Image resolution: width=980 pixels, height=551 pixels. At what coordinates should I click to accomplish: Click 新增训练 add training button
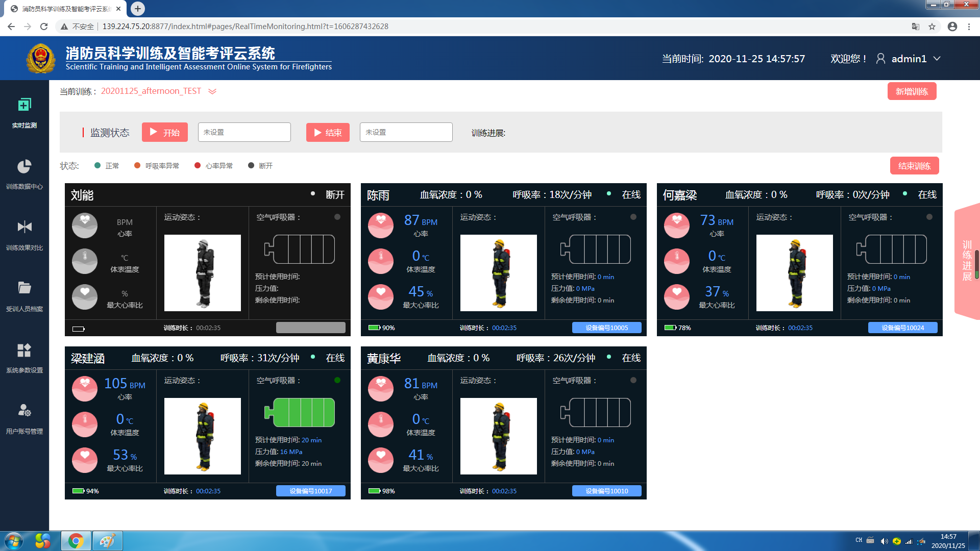pos(912,91)
